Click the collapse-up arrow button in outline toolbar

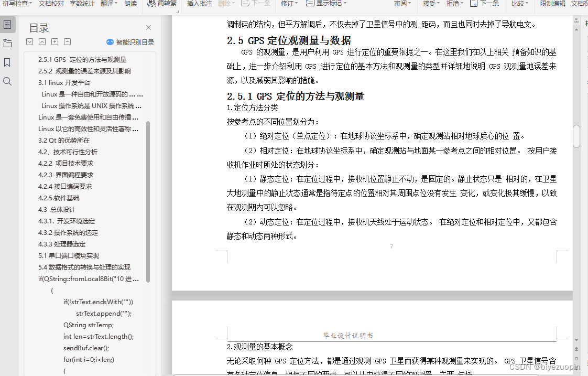click(42, 41)
